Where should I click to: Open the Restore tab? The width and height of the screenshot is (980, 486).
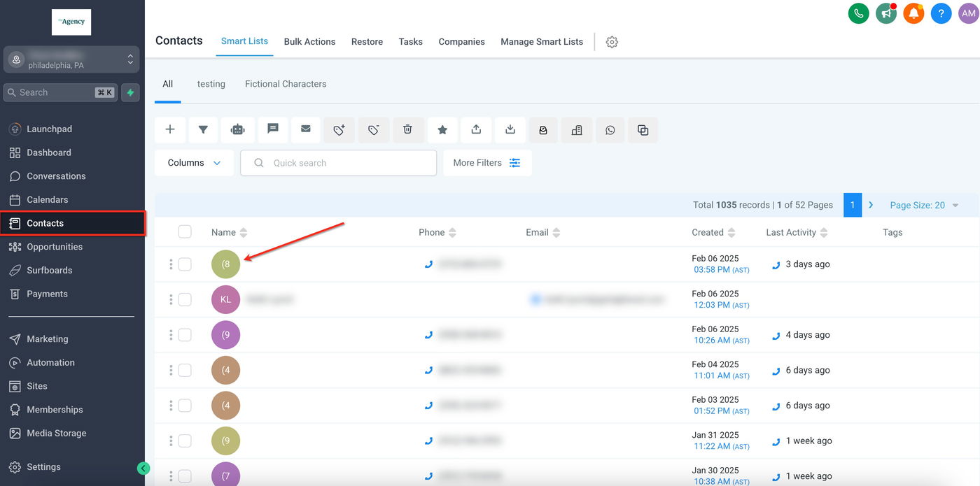367,42
